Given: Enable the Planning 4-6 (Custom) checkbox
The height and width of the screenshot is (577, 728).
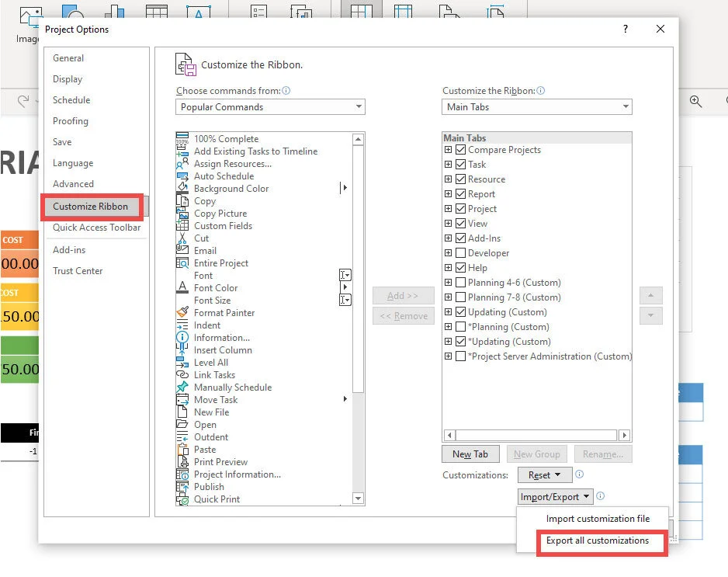Looking at the screenshot, I should [x=460, y=283].
